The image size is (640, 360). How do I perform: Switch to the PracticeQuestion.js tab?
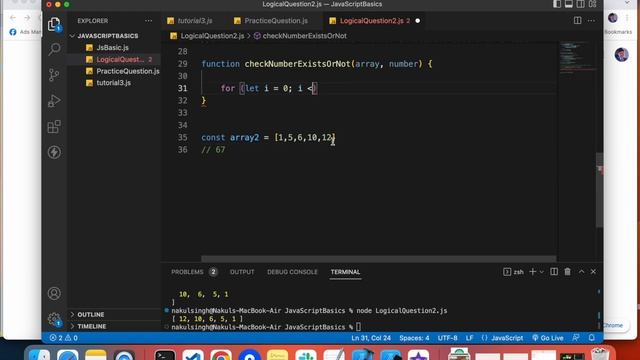click(x=276, y=21)
